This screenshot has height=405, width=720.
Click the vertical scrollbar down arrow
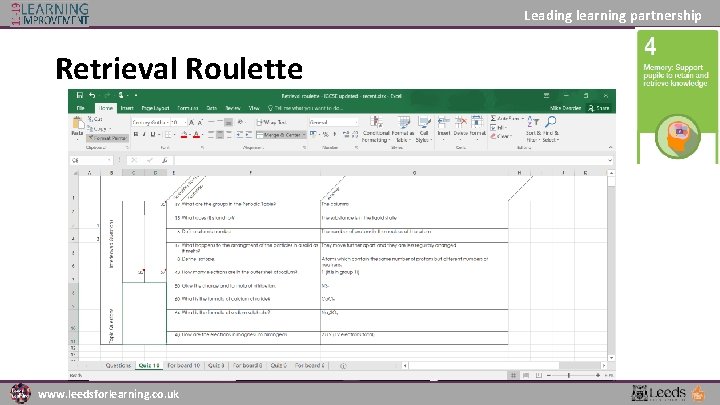611,358
